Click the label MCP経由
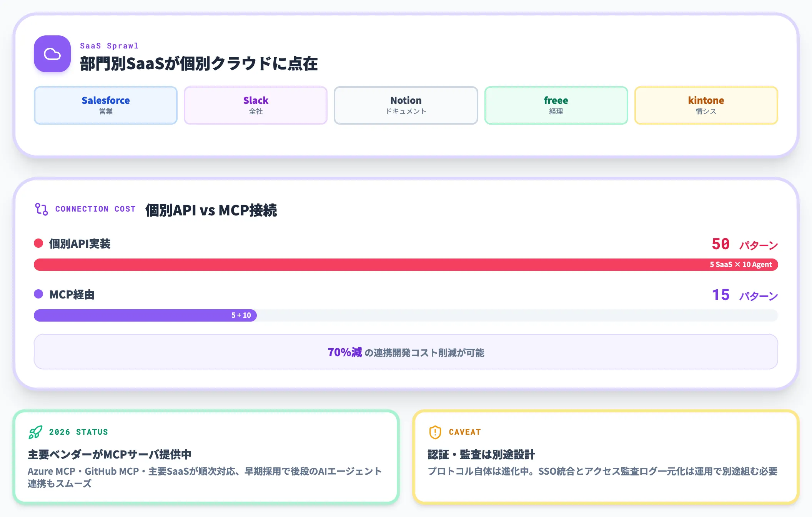 click(x=72, y=295)
